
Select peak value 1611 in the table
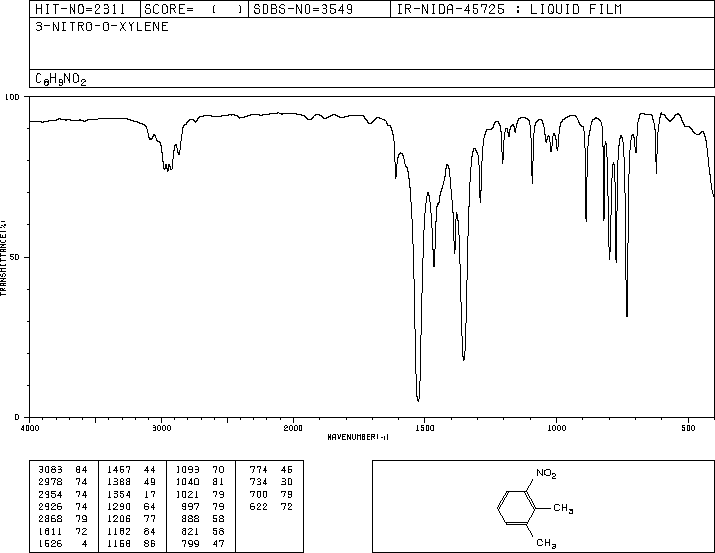coord(50,531)
